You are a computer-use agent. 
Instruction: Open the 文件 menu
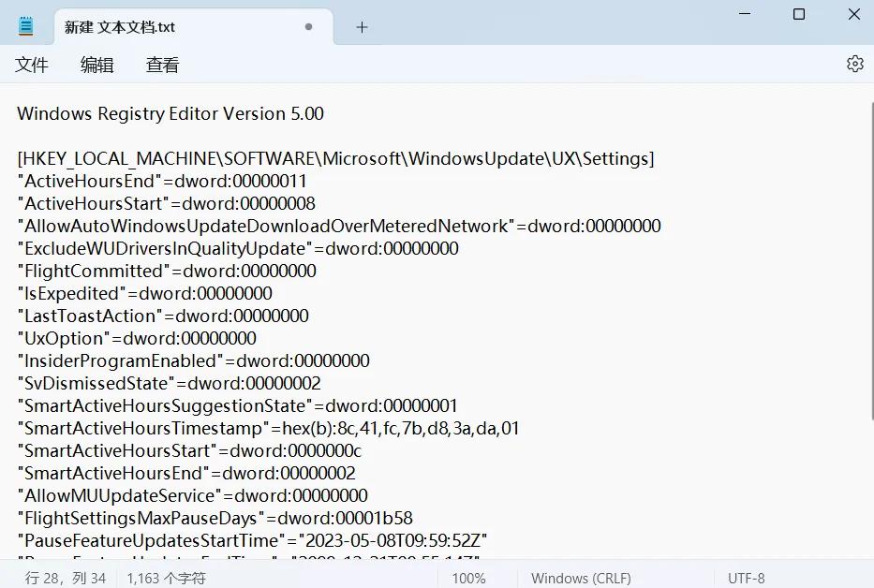coord(32,65)
